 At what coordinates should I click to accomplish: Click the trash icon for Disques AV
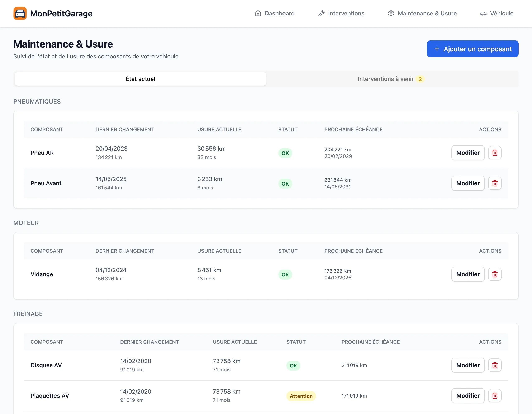coord(494,365)
